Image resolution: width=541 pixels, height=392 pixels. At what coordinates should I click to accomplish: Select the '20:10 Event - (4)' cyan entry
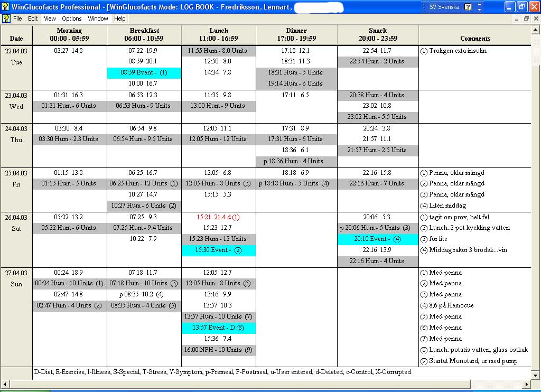377,239
